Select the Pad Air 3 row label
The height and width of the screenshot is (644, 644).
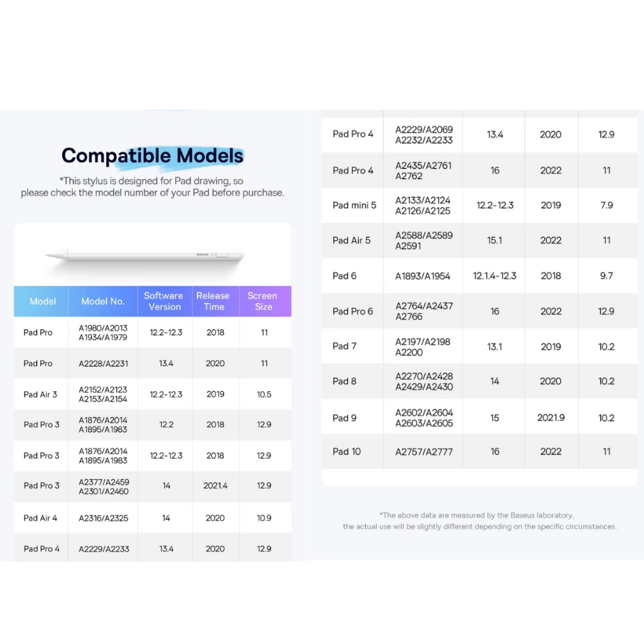click(40, 394)
